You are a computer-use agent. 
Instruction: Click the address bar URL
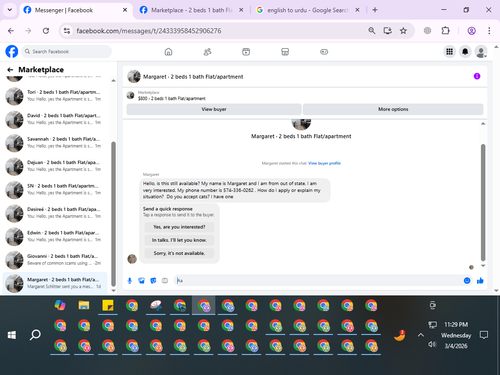pyautogui.click(x=149, y=31)
